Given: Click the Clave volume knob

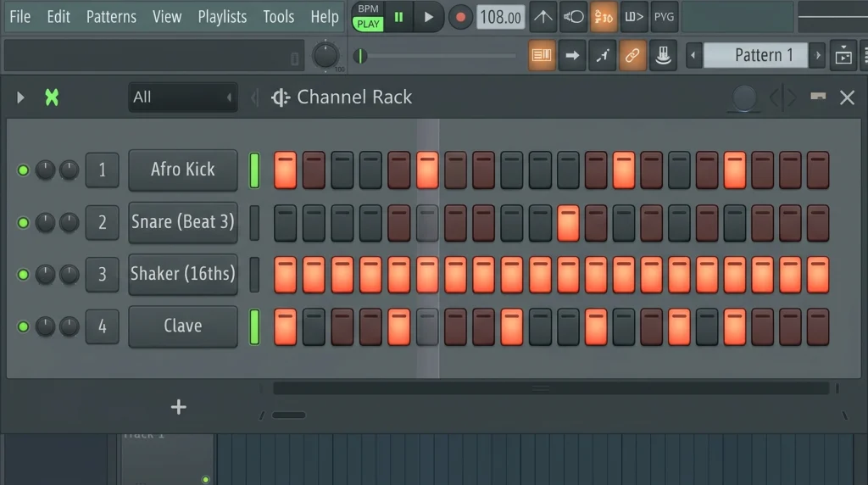Looking at the screenshot, I should [70, 326].
